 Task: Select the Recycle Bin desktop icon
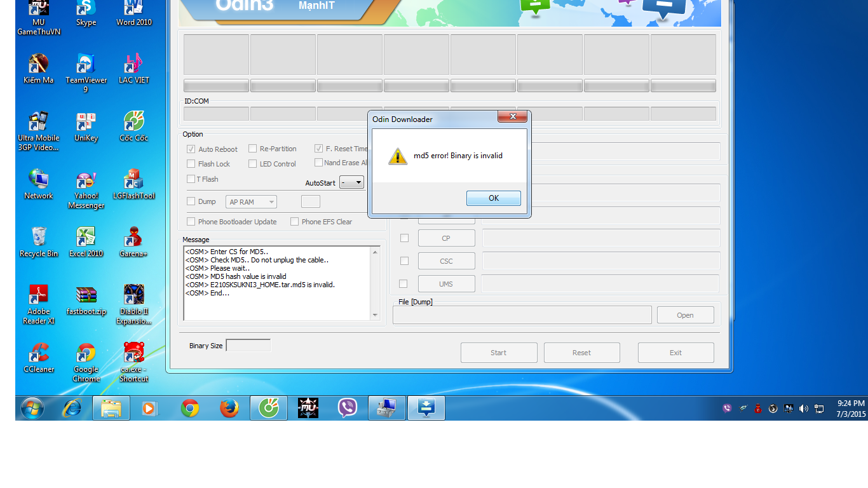tap(39, 242)
